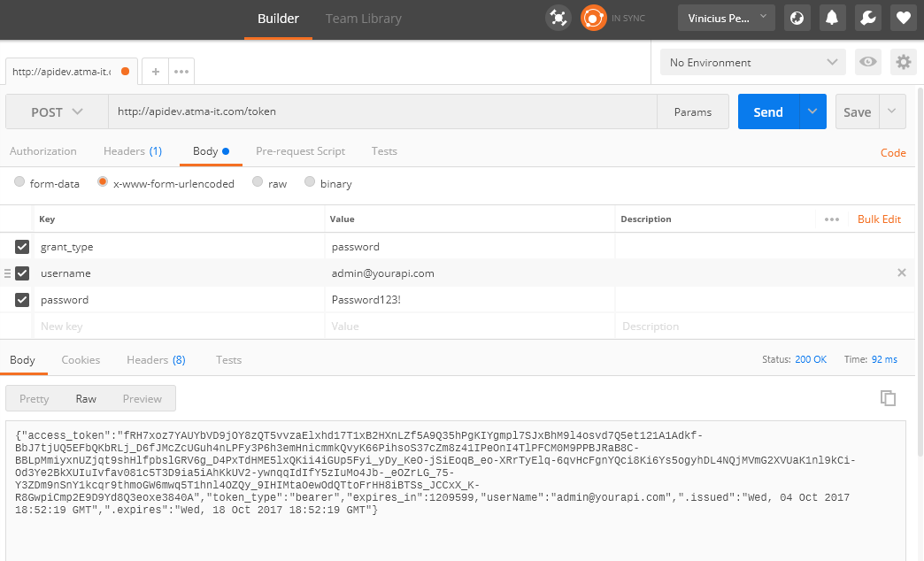The height and width of the screenshot is (561, 924).
Task: Click the New key input field
Action: coord(179,327)
